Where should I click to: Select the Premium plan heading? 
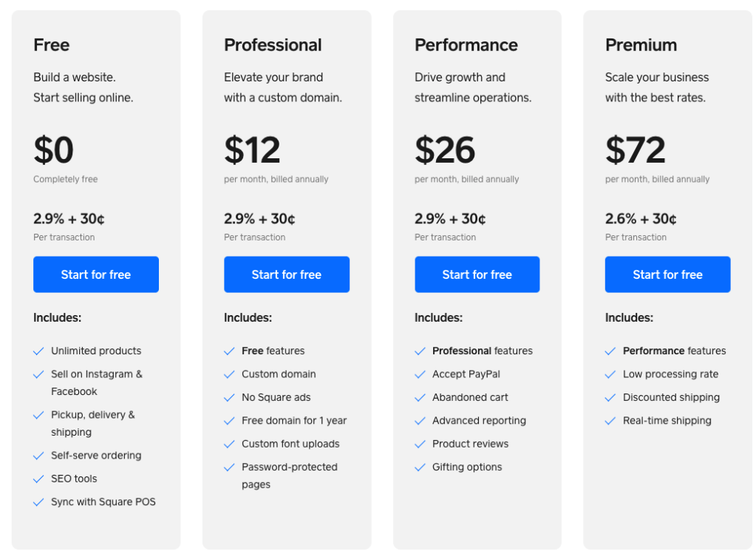tap(641, 45)
